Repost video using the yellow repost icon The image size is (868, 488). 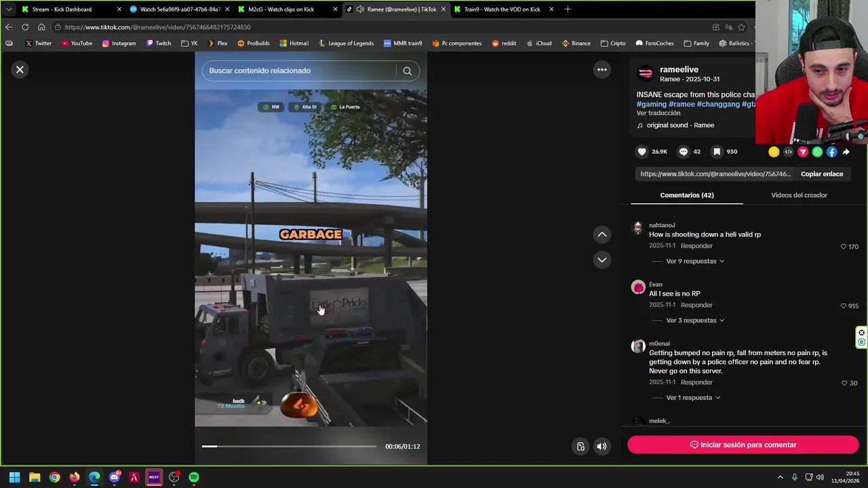(x=774, y=152)
